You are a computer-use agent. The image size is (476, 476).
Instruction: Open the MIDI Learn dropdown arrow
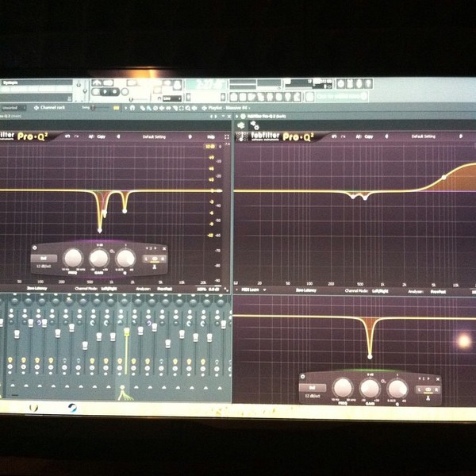(264, 290)
